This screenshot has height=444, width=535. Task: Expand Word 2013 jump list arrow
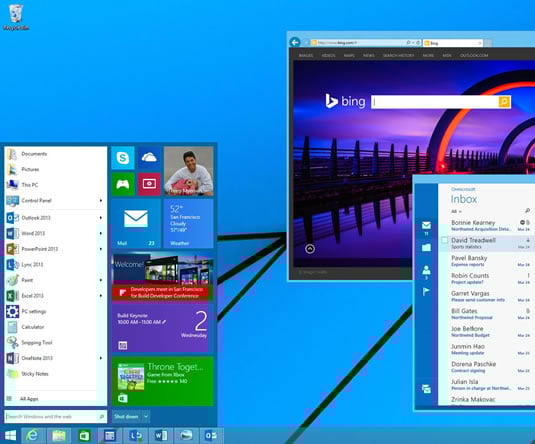pyautogui.click(x=101, y=233)
